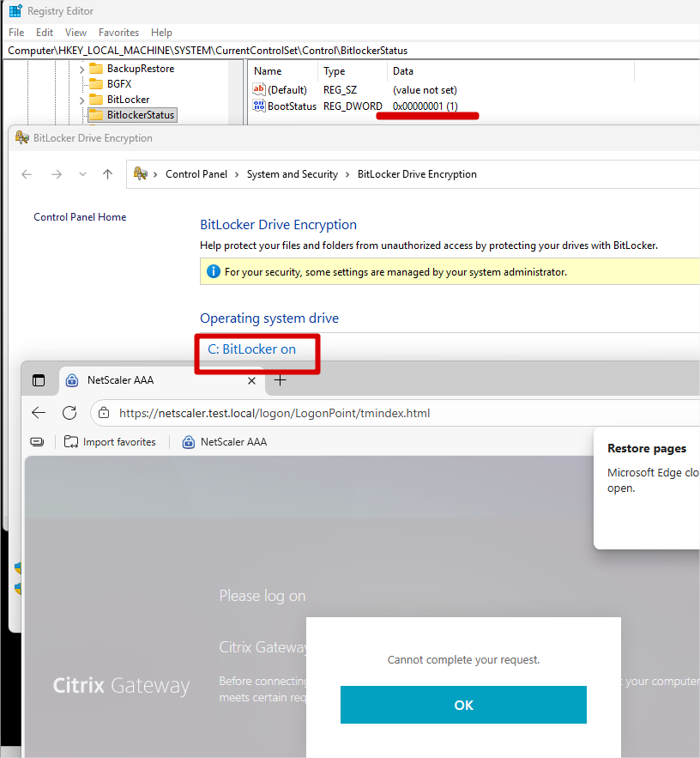700x758 pixels.
Task: Go back in the BitLocker Control Panel window
Action: tap(27, 174)
